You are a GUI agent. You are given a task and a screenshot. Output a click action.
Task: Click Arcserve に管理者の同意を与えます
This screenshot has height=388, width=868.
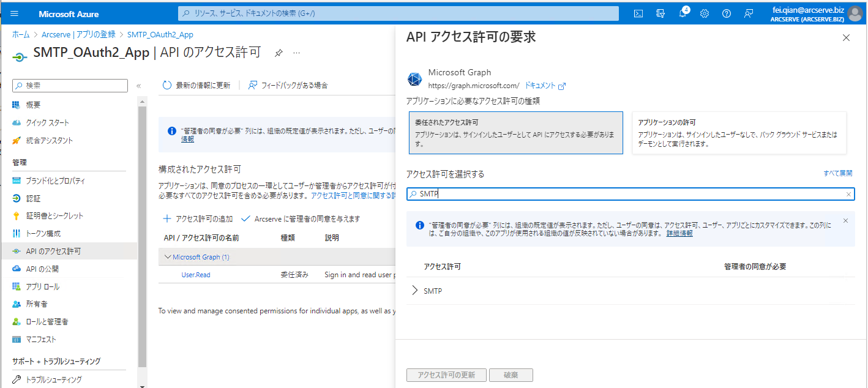pyautogui.click(x=301, y=219)
